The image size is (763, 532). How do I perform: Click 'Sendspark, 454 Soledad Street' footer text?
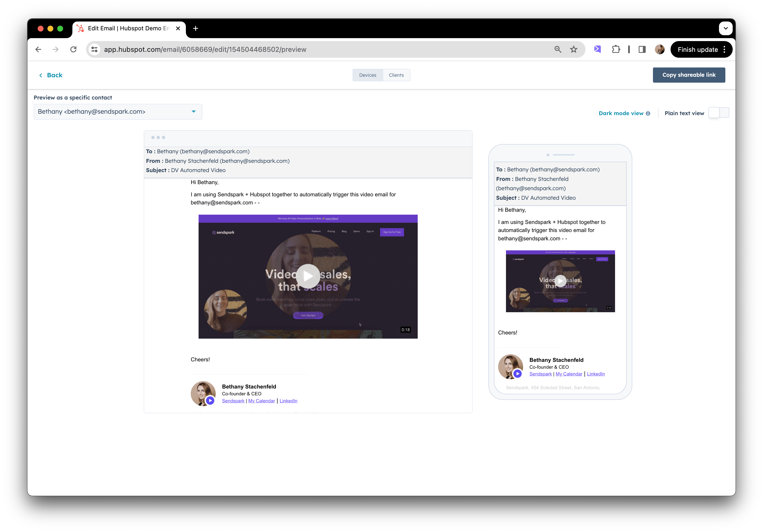pos(553,388)
